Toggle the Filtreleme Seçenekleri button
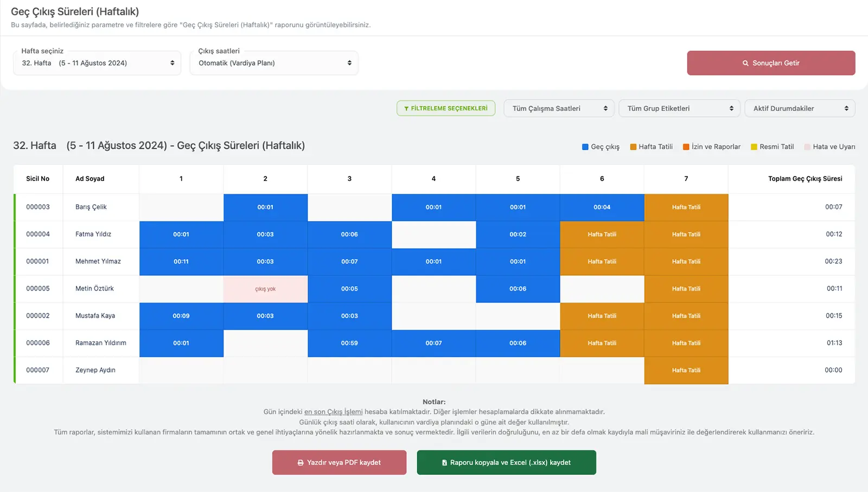Image resolution: width=868 pixels, height=492 pixels. click(446, 109)
